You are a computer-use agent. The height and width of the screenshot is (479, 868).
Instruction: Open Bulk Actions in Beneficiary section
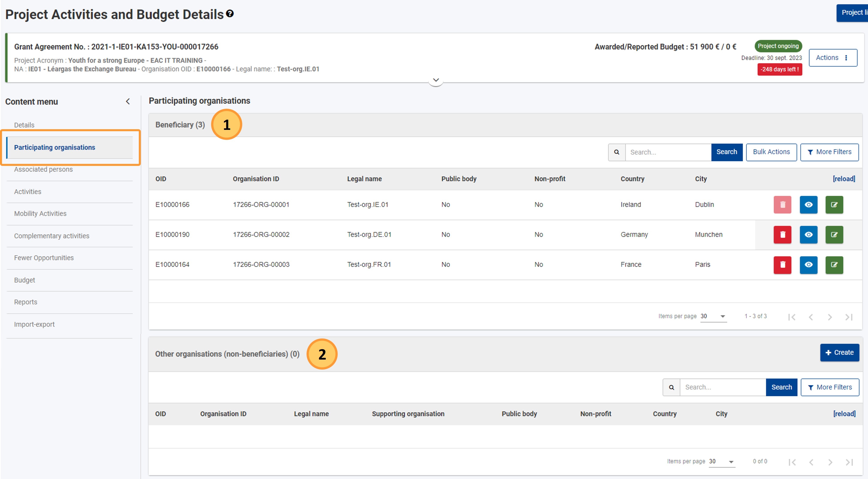(771, 152)
